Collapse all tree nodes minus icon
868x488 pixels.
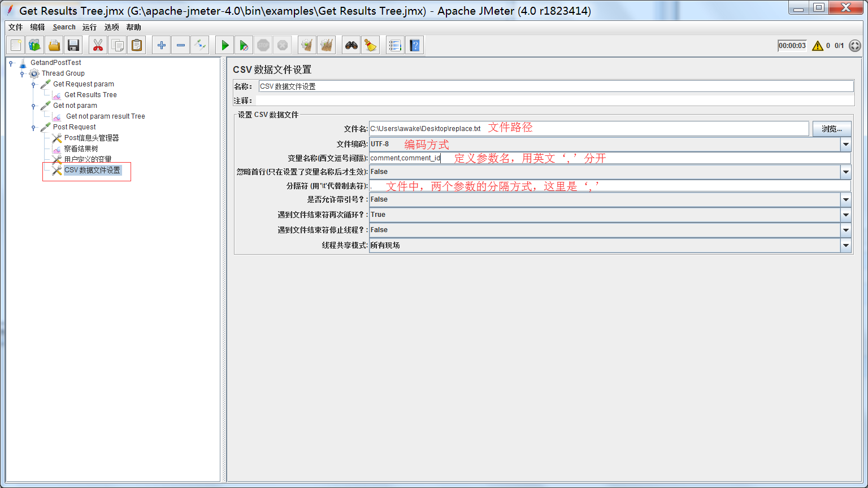coord(181,45)
